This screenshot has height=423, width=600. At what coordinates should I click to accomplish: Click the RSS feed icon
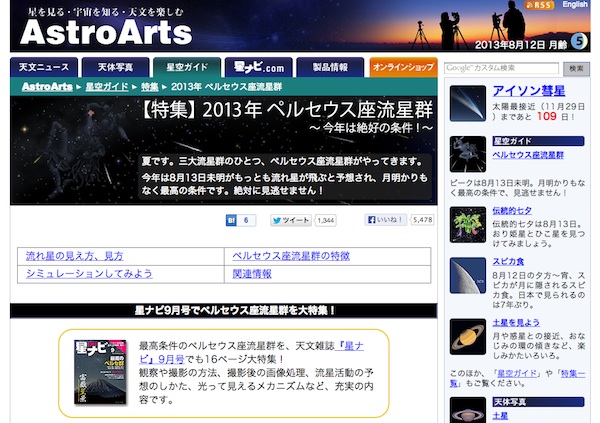click(539, 7)
